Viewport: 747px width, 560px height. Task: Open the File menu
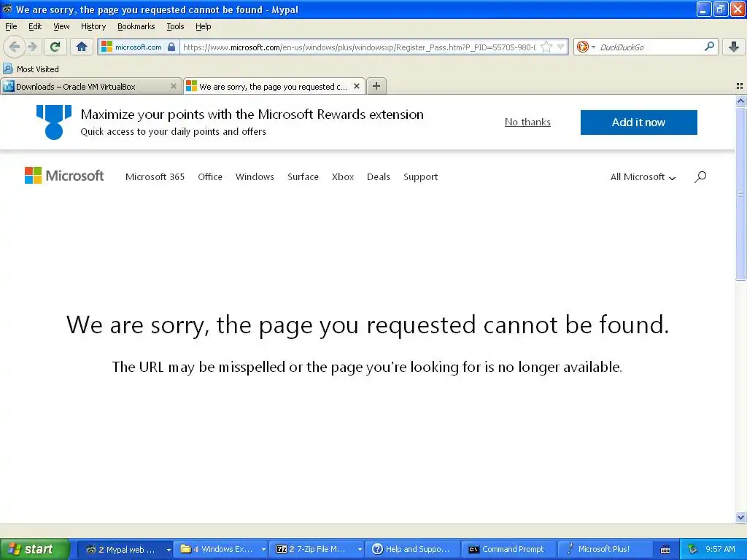(11, 26)
